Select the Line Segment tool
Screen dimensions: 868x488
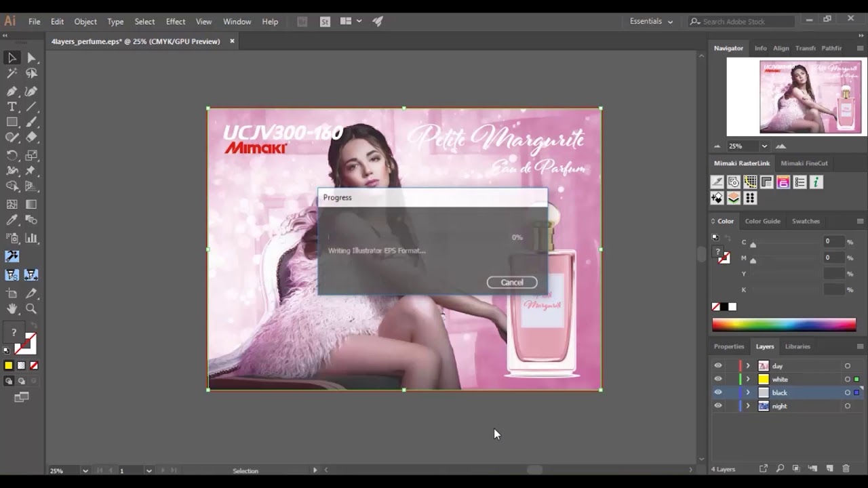(x=31, y=106)
